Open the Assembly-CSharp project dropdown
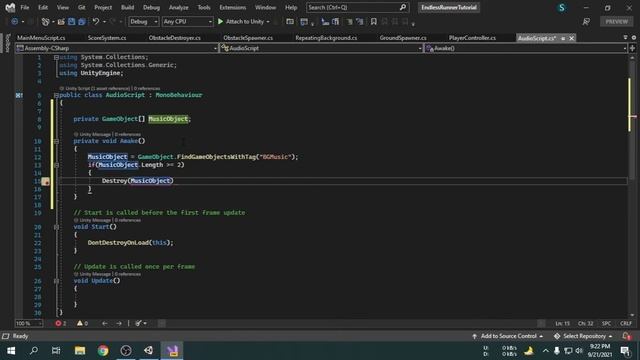 coord(116,48)
